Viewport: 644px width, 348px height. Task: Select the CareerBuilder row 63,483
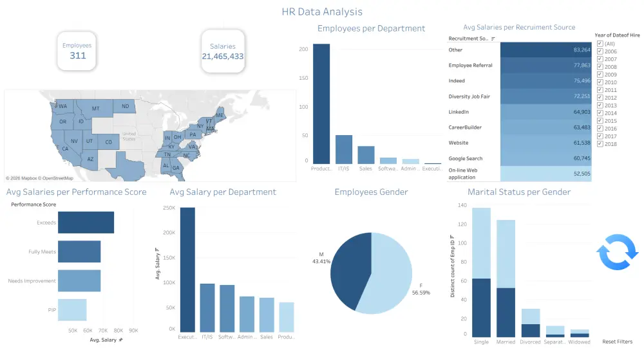pyautogui.click(x=519, y=127)
